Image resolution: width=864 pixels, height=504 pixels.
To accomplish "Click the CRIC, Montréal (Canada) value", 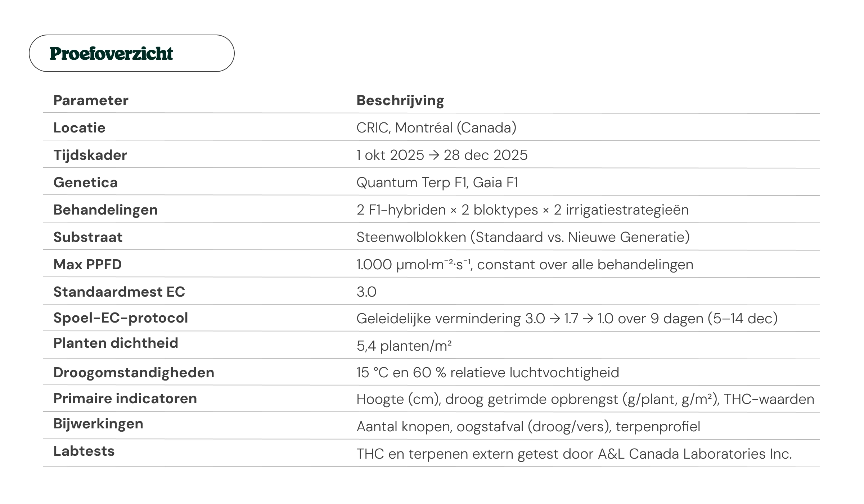I will point(436,128).
